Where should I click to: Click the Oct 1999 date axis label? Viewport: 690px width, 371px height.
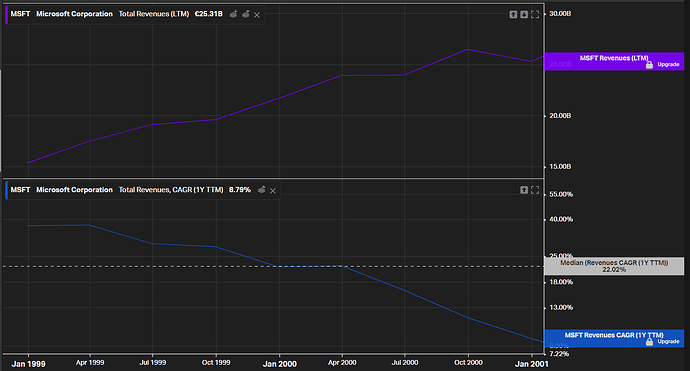216,363
